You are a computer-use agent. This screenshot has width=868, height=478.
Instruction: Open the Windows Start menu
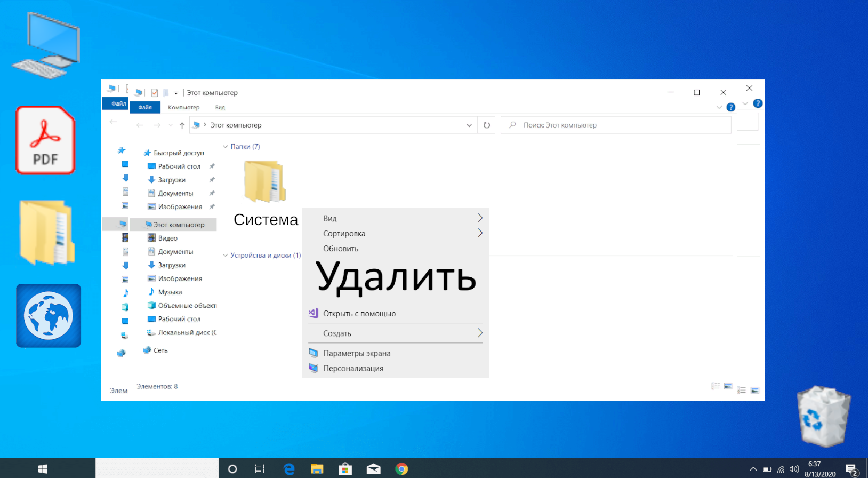[x=43, y=468]
